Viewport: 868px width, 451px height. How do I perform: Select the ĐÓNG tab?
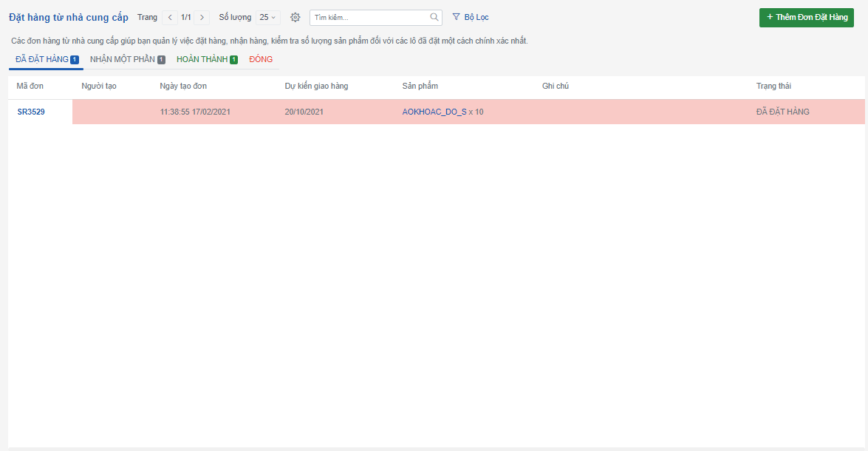[261, 59]
